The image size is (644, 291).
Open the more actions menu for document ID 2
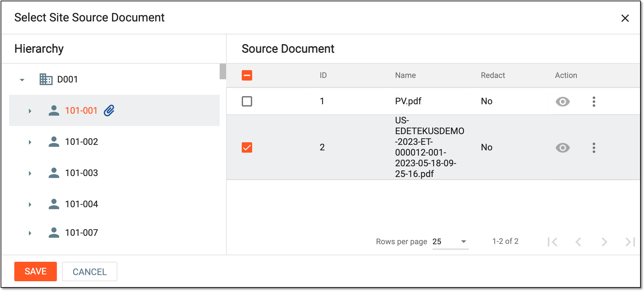click(594, 148)
